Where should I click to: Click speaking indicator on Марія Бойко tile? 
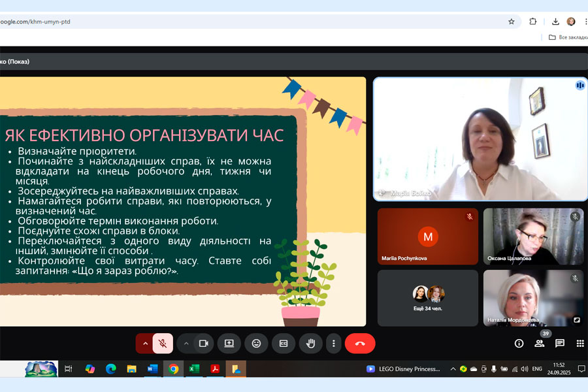580,86
